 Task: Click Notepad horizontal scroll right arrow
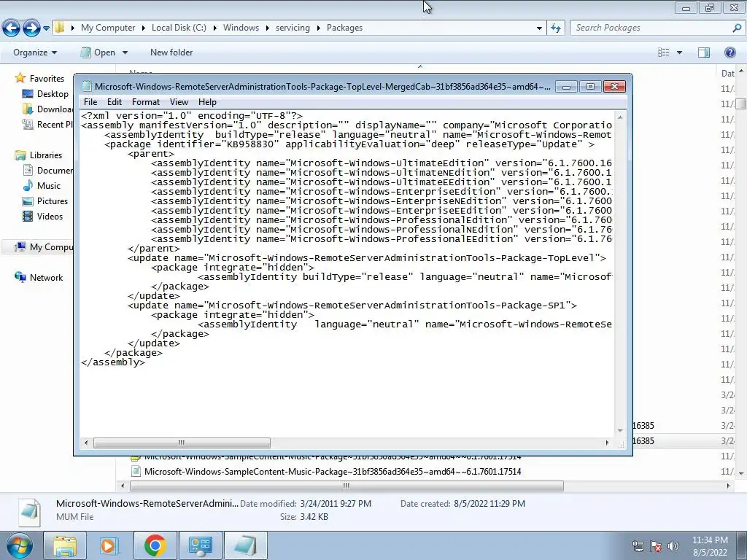point(607,443)
